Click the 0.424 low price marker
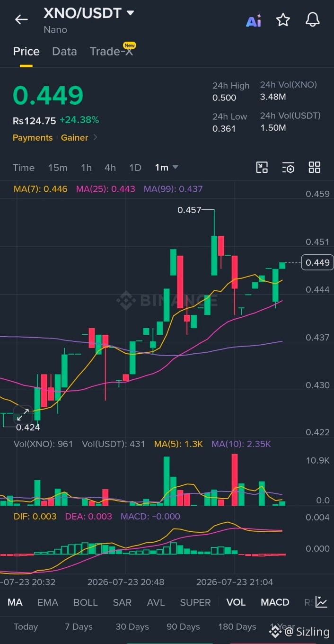Viewport: 334px width, 644px height. (28, 428)
